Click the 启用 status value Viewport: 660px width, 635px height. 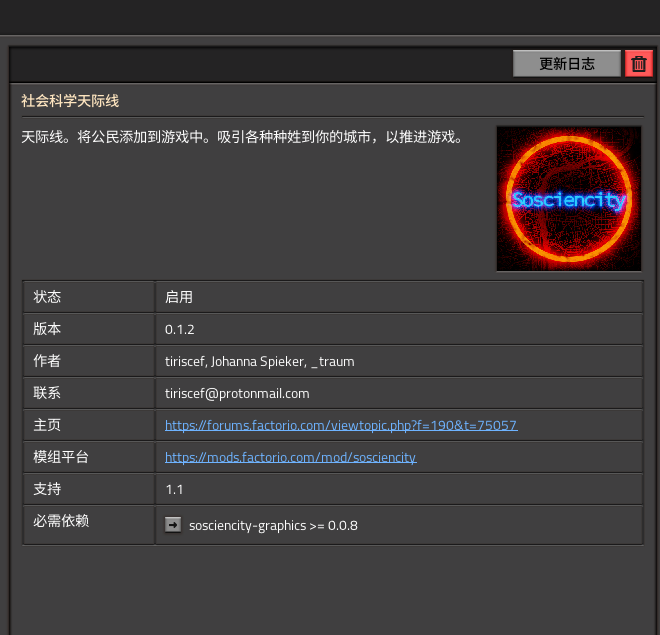pos(179,297)
